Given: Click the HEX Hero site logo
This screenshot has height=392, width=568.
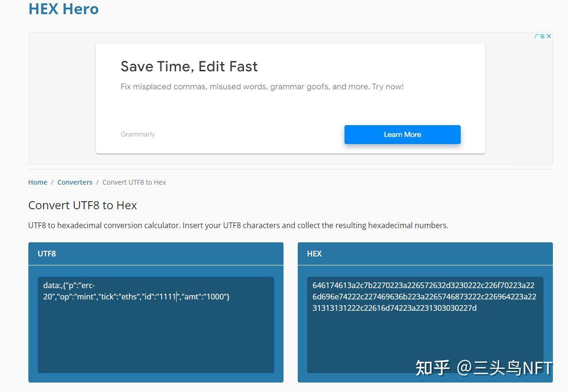Looking at the screenshot, I should [x=63, y=9].
